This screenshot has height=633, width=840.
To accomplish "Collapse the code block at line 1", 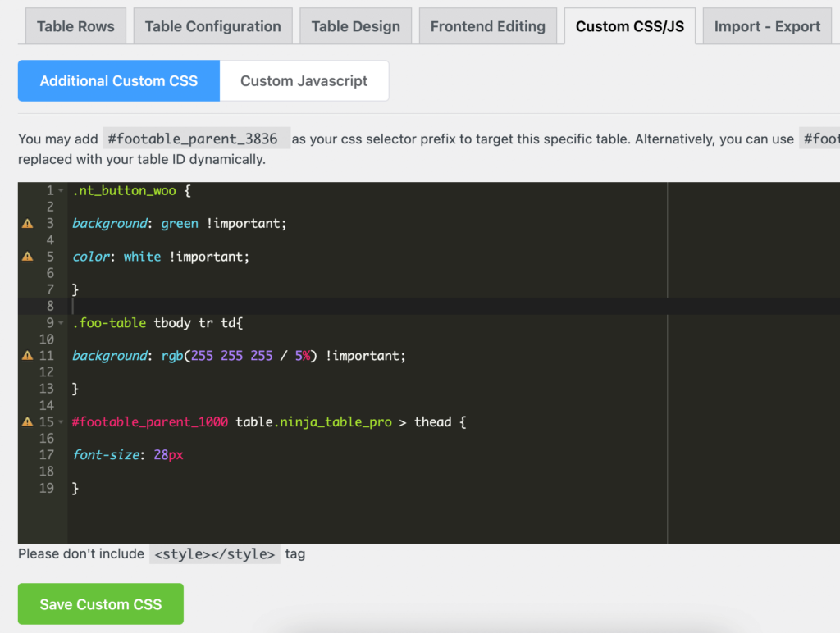I will (x=61, y=191).
